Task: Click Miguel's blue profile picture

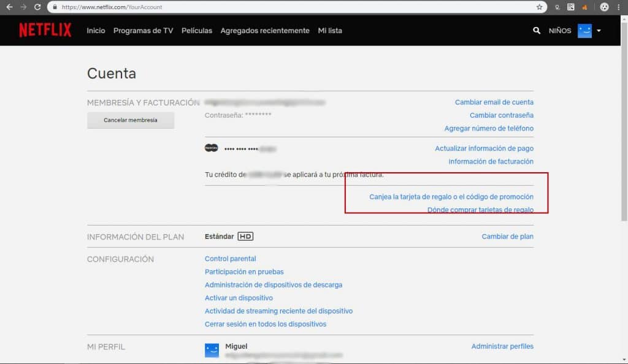Action: (x=212, y=350)
